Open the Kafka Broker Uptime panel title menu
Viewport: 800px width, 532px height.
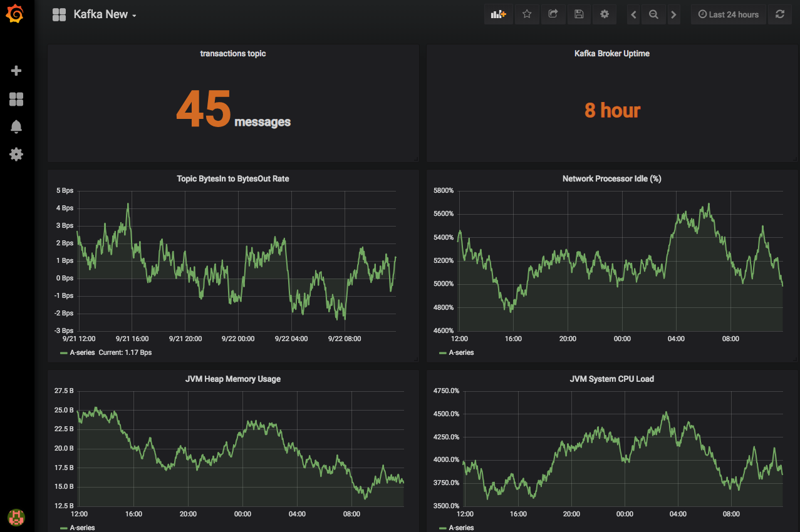point(612,54)
